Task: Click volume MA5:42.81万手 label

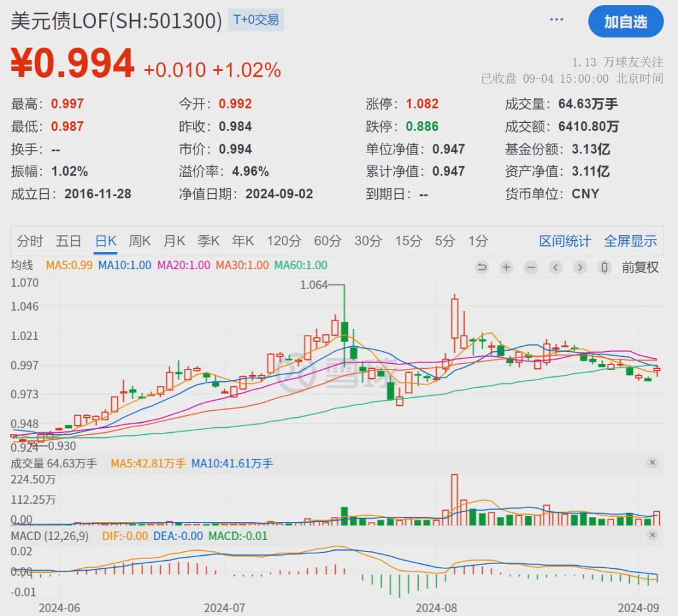Action: tap(148, 464)
